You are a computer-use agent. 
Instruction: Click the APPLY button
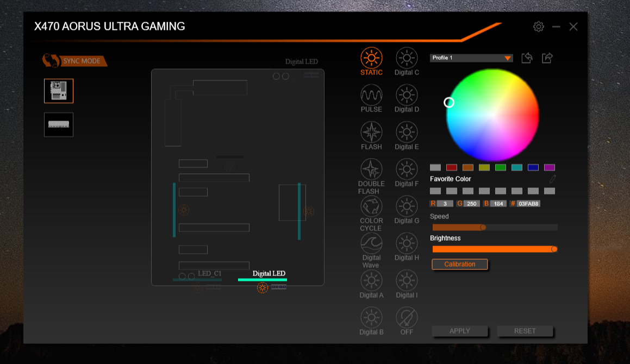tap(460, 331)
